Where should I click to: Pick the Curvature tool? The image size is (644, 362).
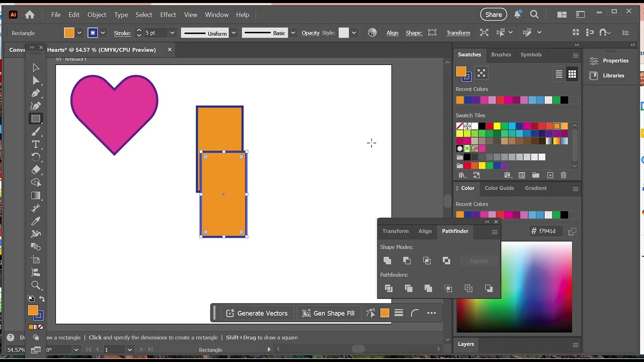tap(36, 106)
